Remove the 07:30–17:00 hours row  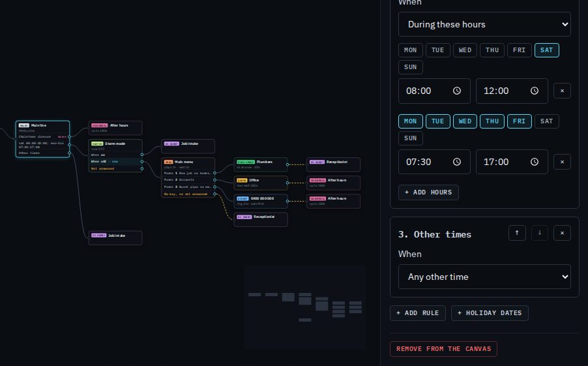pos(562,162)
